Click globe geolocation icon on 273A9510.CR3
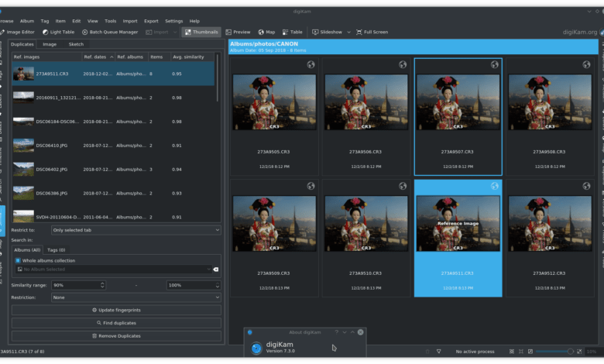604x364 pixels. [403, 186]
